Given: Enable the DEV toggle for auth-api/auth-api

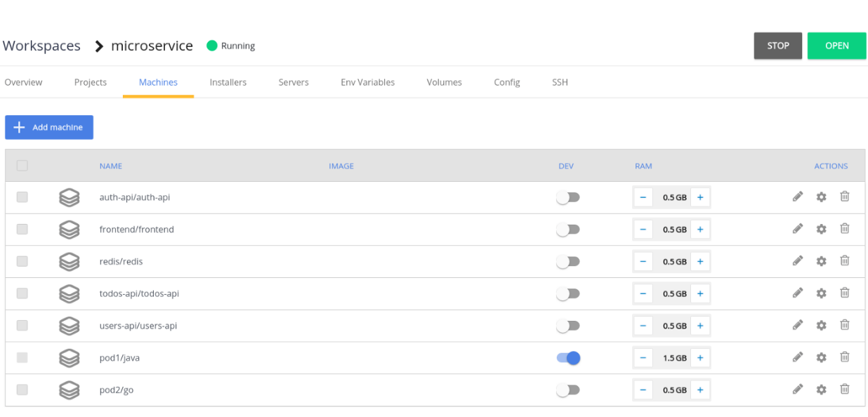Looking at the screenshot, I should point(568,198).
